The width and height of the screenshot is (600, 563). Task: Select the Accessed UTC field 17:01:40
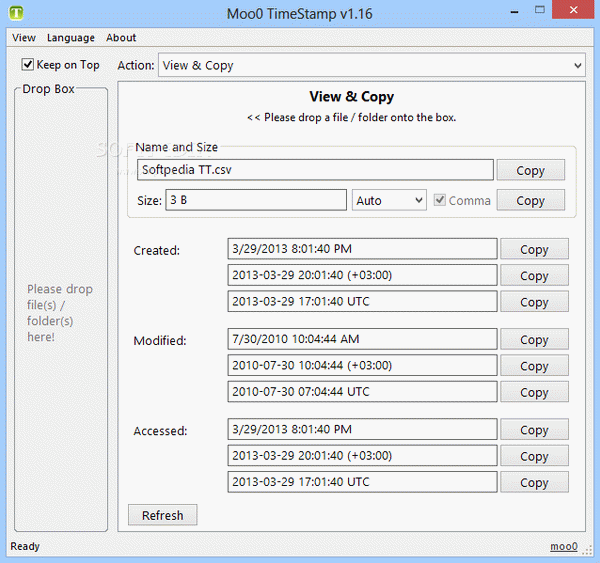(362, 482)
